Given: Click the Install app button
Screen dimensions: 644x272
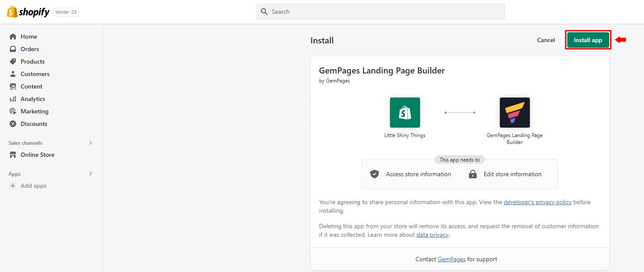Looking at the screenshot, I should (x=587, y=40).
